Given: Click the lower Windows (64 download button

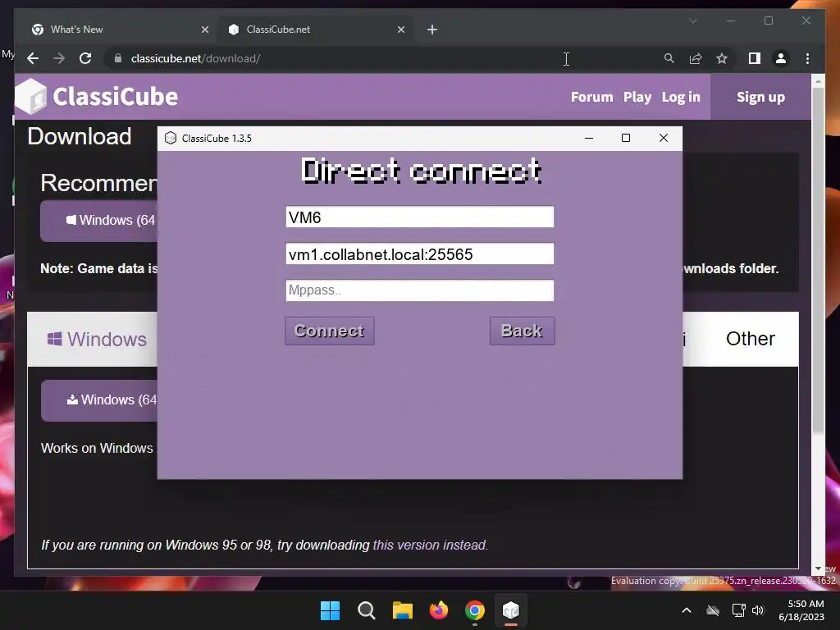Looking at the screenshot, I should (99, 400).
